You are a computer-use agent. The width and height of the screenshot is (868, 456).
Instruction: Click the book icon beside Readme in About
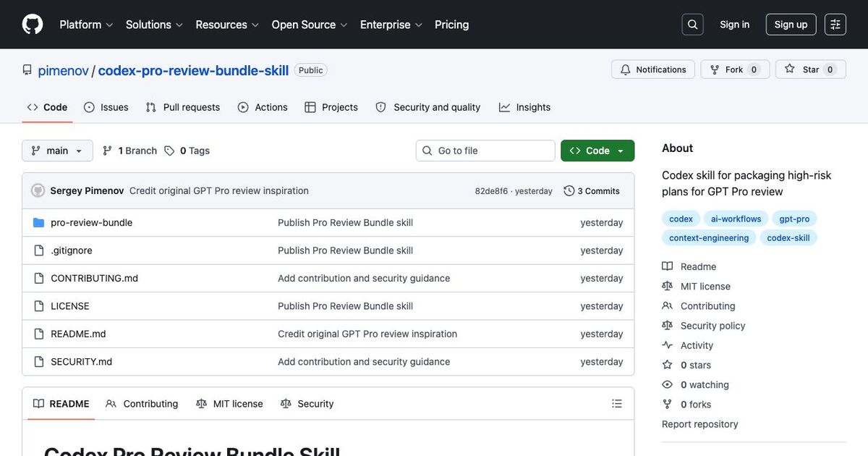[x=667, y=266]
